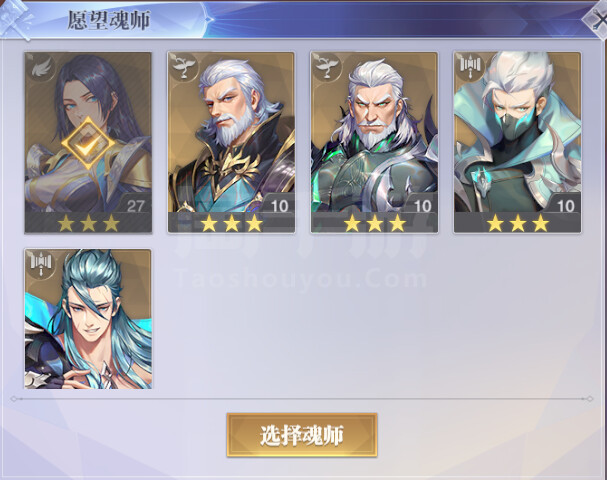This screenshot has height=480, width=607.
Task: Click the 愿望魂师 title text
Action: click(x=109, y=20)
